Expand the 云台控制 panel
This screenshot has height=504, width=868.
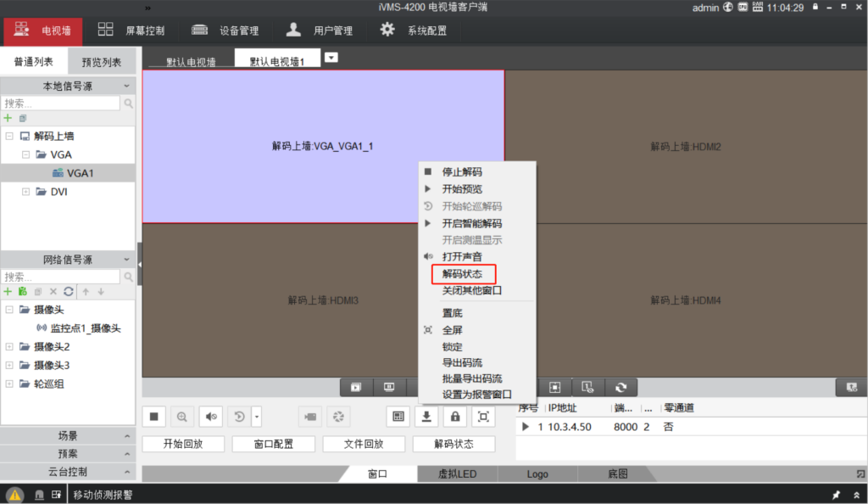tap(68, 472)
